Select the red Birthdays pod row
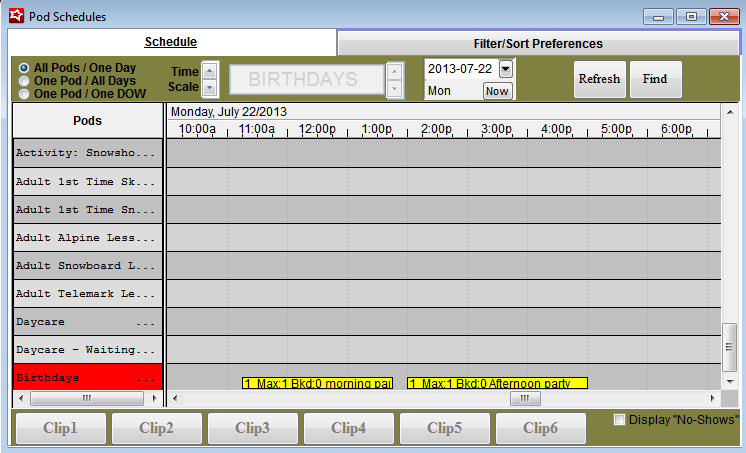This screenshot has width=746, height=453. [88, 377]
